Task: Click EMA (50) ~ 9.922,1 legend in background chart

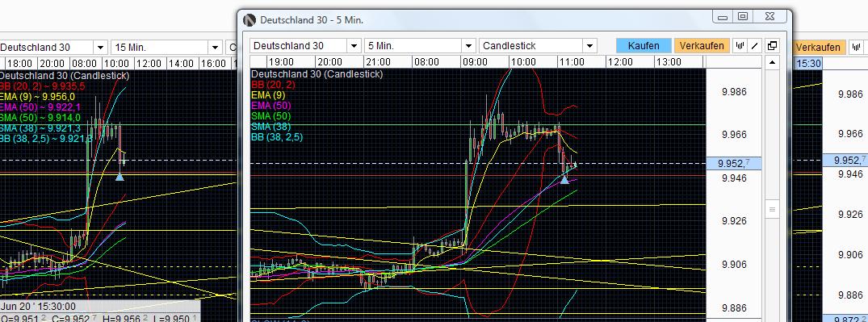Action: point(40,107)
